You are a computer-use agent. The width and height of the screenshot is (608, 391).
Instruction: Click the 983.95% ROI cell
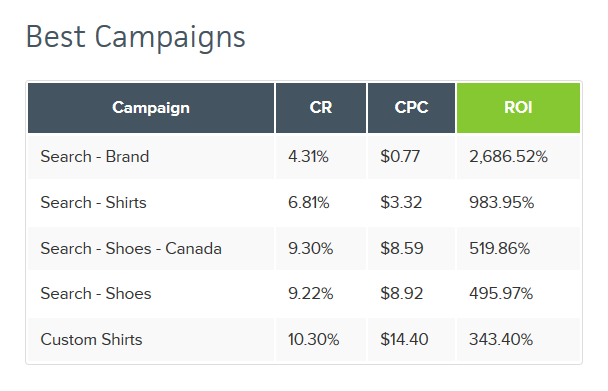(518, 202)
